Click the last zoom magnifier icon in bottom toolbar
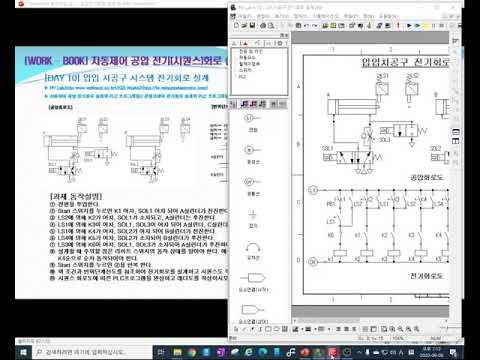Image resolution: width=480 pixels, height=360 pixels. [416, 329]
